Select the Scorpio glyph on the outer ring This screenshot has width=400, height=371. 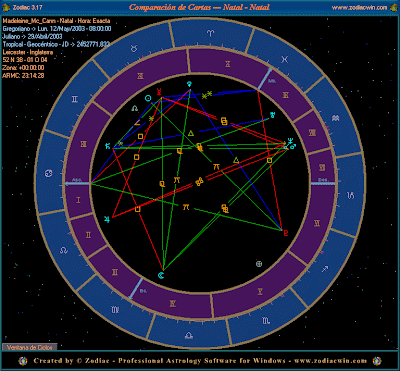coord(266,321)
